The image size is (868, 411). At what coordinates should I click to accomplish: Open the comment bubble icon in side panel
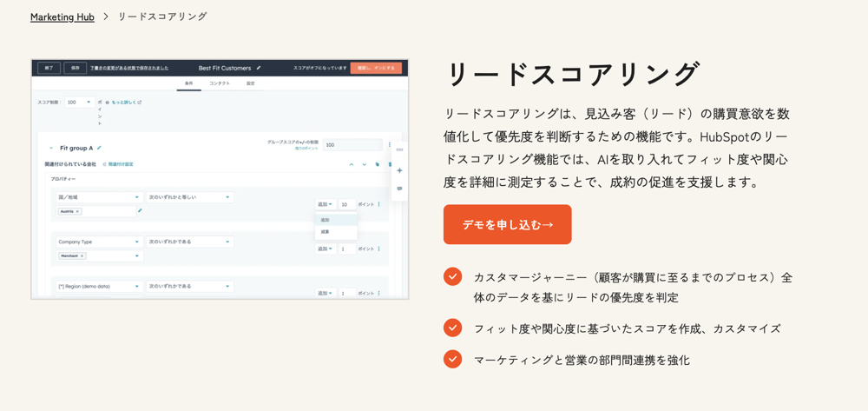tap(399, 189)
